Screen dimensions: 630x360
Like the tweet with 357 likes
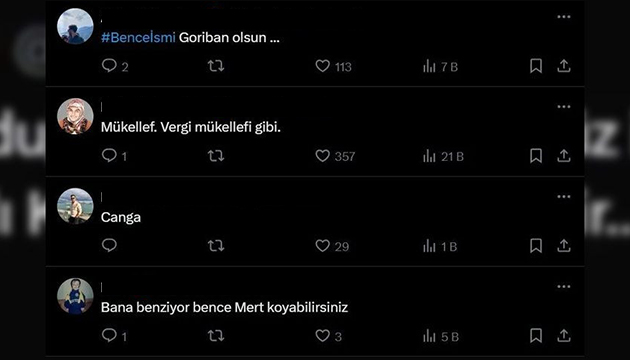pos(322,156)
